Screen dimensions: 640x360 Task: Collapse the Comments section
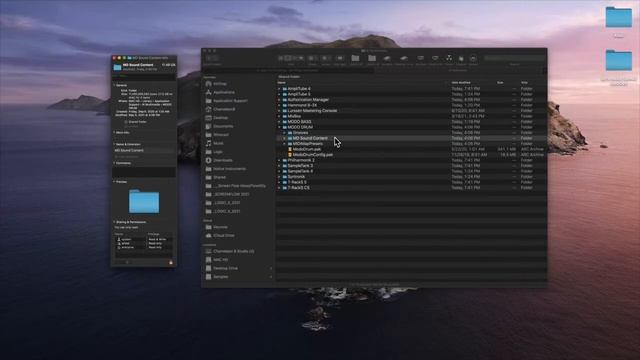point(114,163)
